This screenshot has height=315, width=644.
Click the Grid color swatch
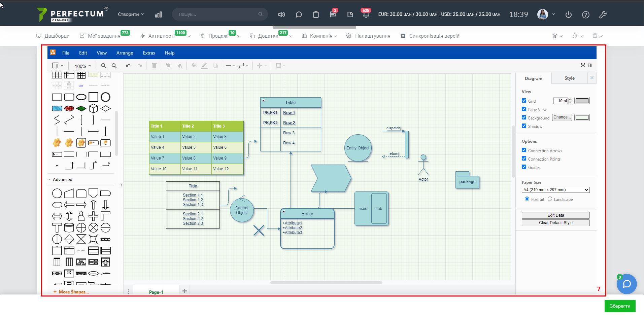tap(582, 101)
